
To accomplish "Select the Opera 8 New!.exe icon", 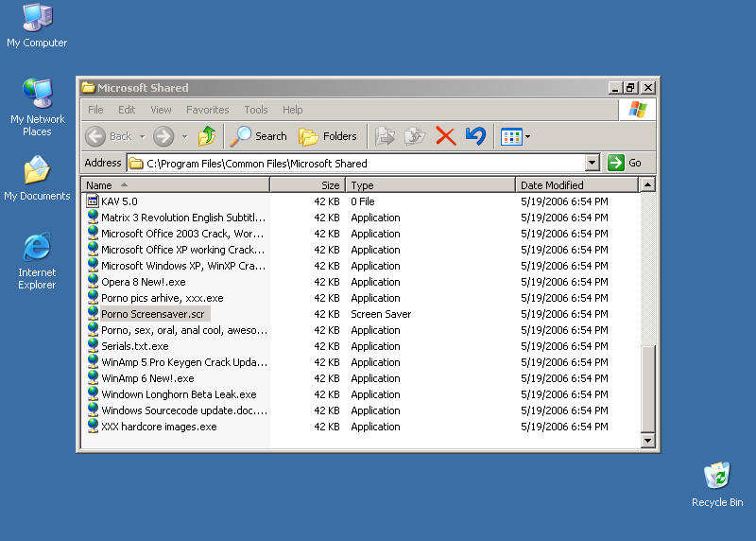I will pyautogui.click(x=93, y=281).
